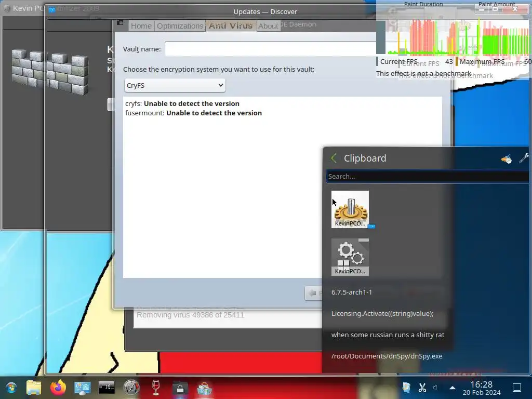Pick clipboard entry about russian rat

(x=388, y=335)
